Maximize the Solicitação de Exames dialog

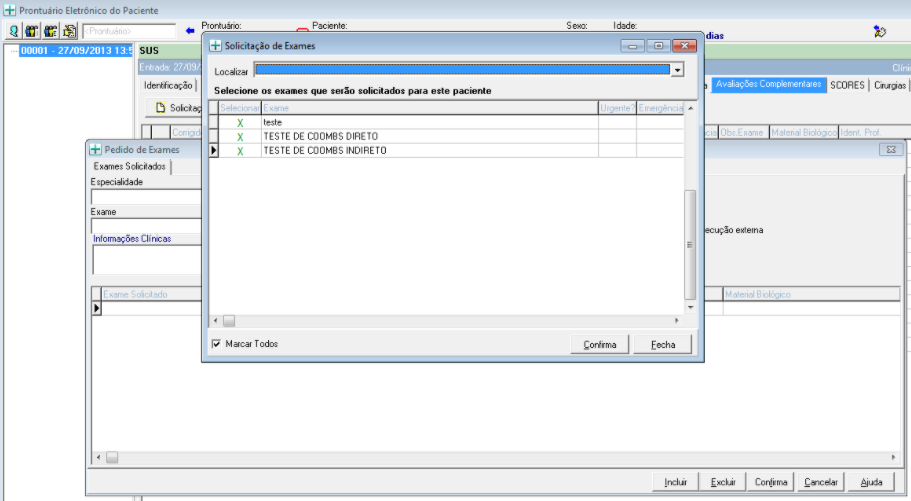(x=658, y=45)
